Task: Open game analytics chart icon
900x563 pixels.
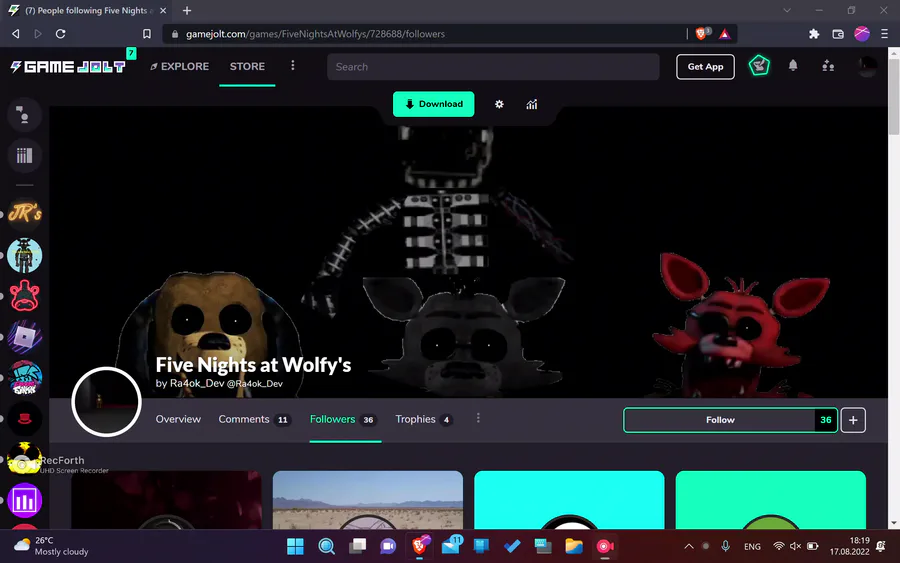Action: [532, 104]
